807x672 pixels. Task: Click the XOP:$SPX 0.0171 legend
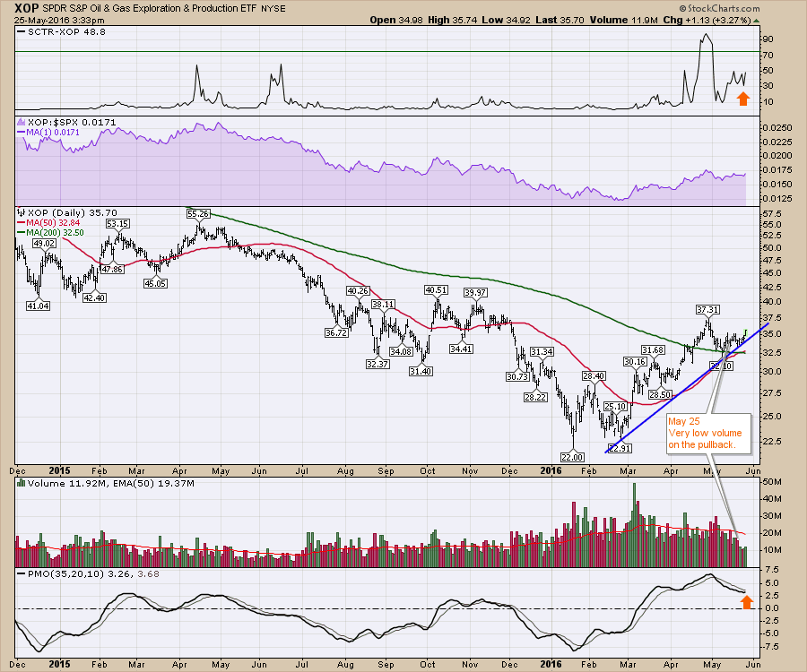[x=72, y=123]
